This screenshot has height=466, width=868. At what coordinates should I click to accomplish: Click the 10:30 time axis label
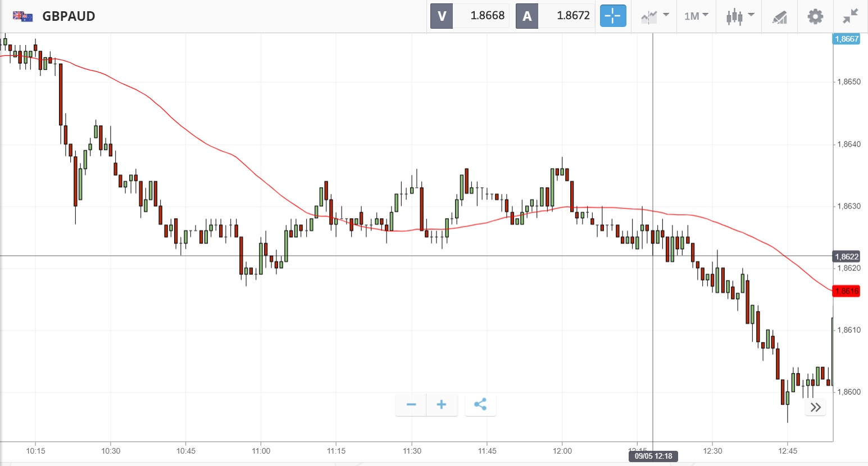click(x=111, y=451)
